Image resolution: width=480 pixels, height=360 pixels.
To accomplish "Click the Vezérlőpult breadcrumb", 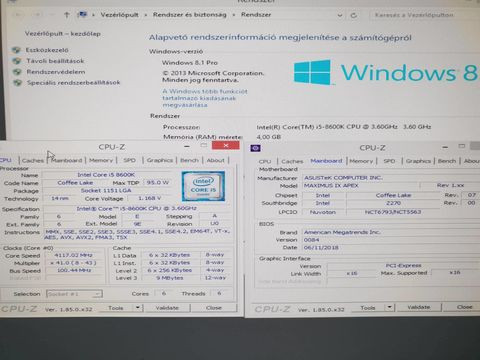I will [119, 15].
